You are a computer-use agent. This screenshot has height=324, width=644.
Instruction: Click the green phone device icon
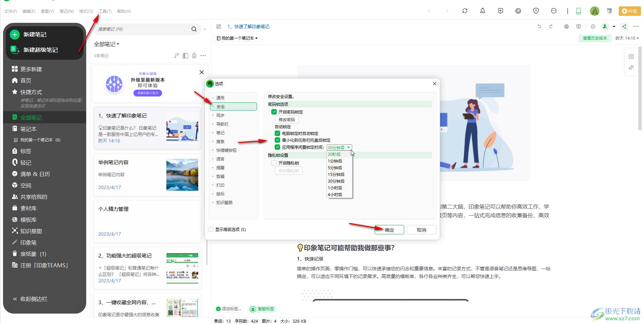(578, 11)
